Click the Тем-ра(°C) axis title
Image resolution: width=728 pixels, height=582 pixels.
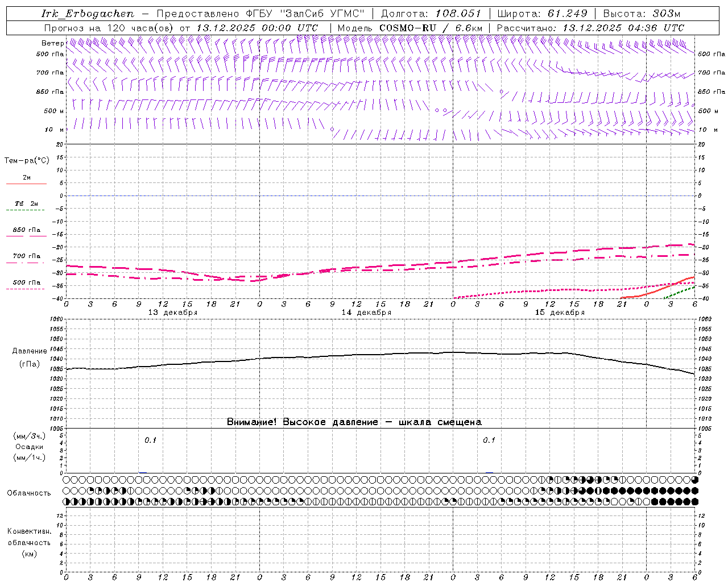(27, 161)
